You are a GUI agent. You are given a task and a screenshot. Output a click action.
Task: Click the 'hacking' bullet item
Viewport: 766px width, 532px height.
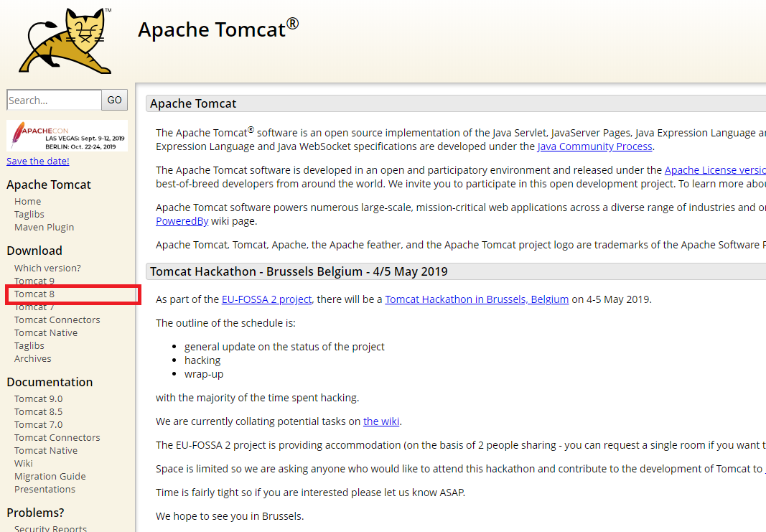[202, 360]
